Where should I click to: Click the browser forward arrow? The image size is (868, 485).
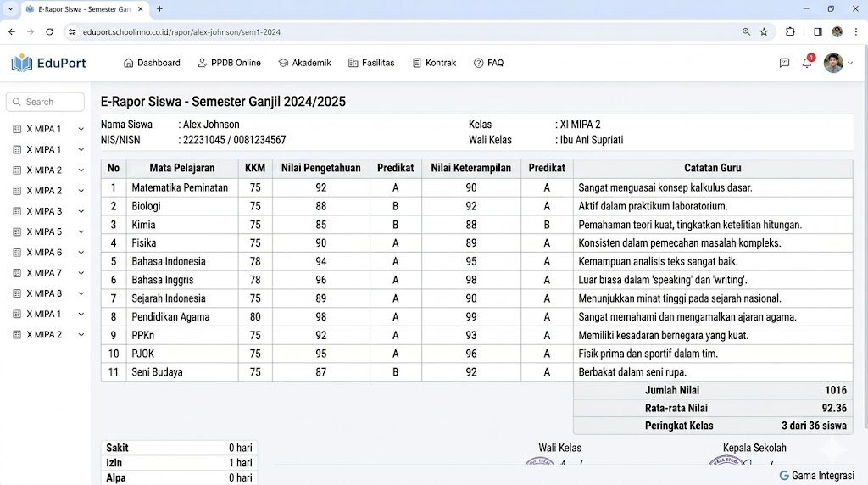(31, 32)
